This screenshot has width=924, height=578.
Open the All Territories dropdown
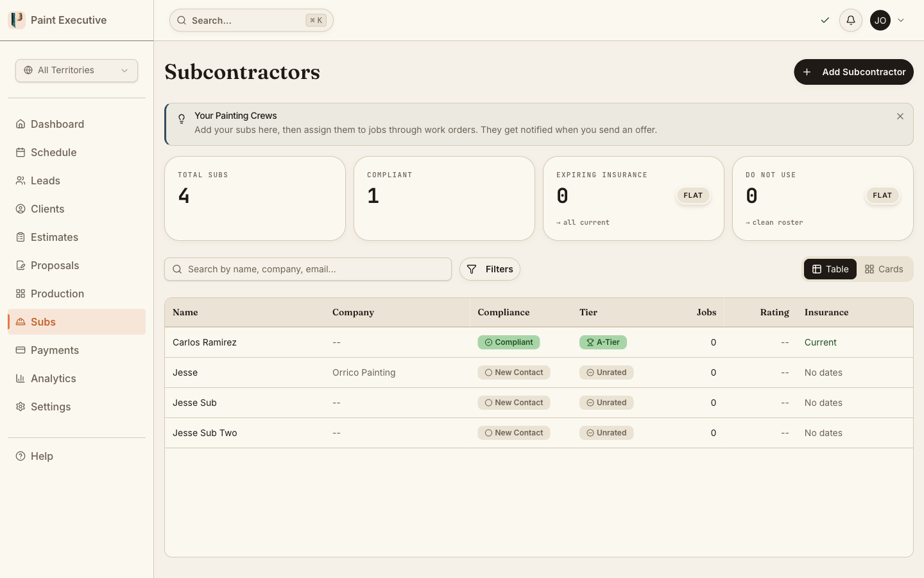(x=76, y=71)
